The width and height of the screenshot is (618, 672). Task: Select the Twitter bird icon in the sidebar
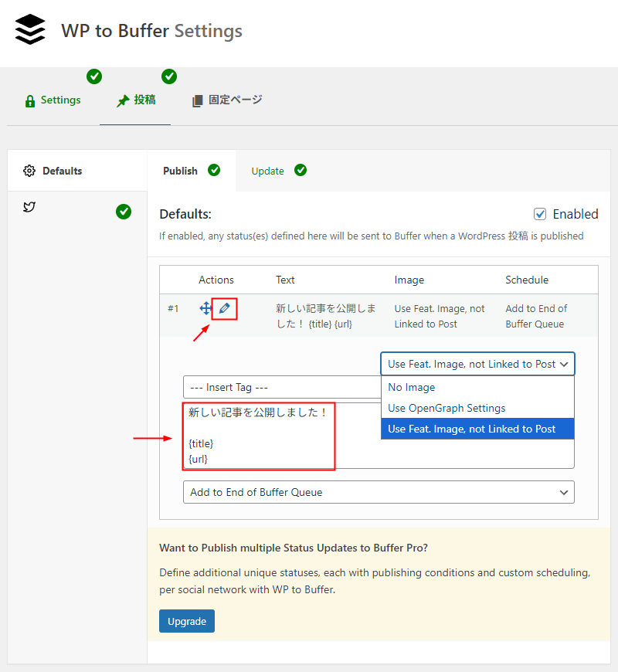(29, 207)
